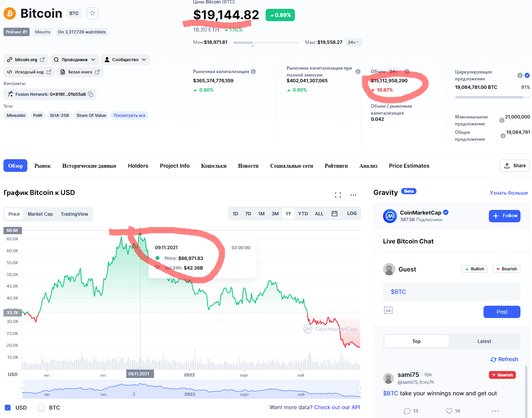Open the Социальные сети tab

click(x=292, y=166)
